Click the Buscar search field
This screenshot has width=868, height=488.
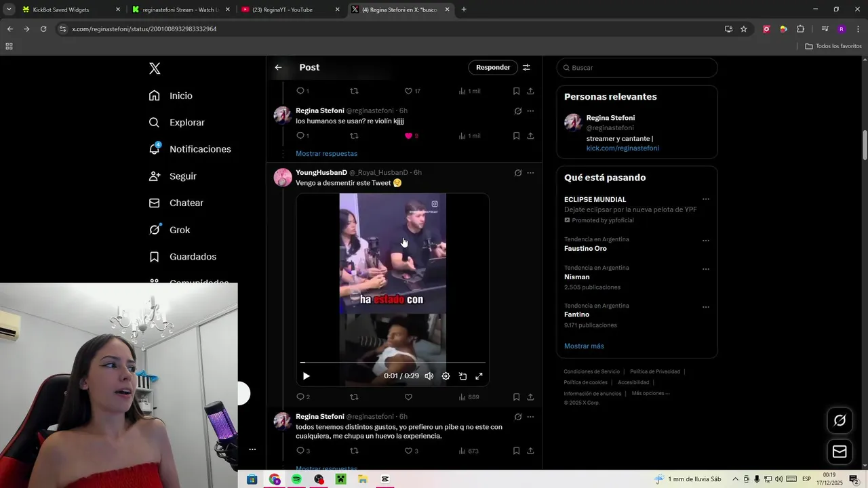click(x=637, y=68)
